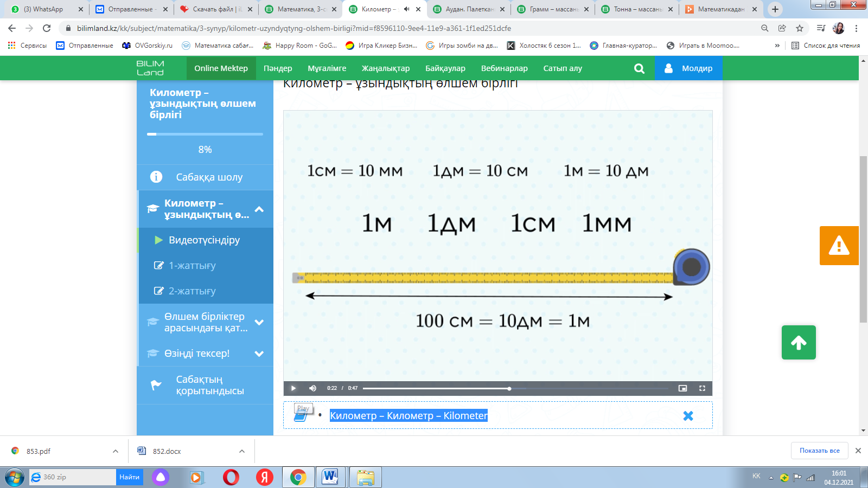Open the media control toolbar icon
The image size is (868, 488).
[821, 28]
